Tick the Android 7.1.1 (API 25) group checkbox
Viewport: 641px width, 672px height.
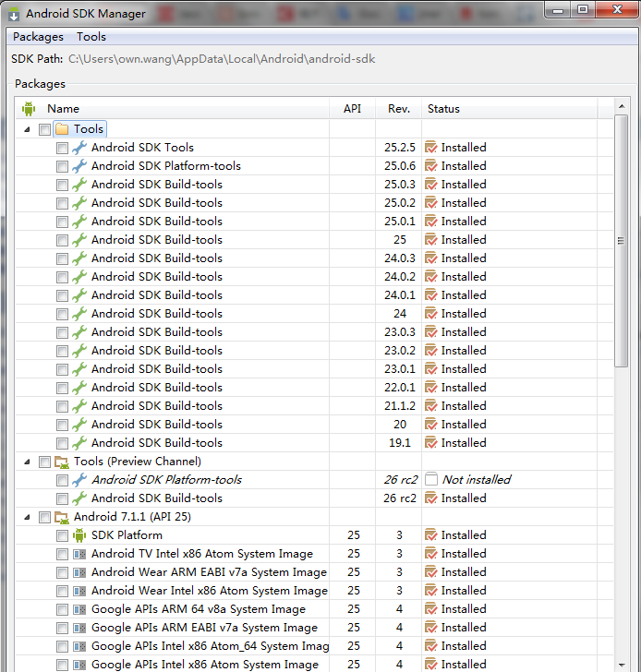44,517
